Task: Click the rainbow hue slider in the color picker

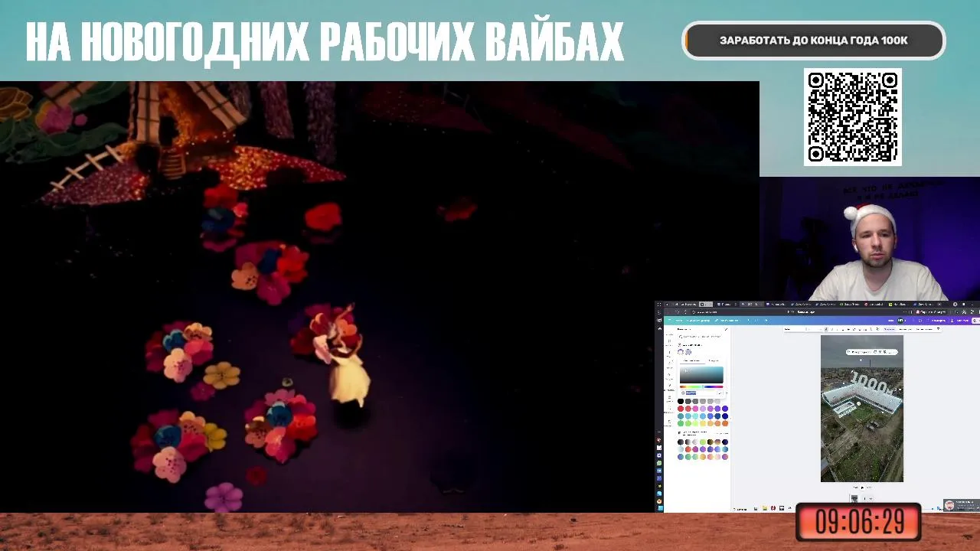Action: point(701,386)
